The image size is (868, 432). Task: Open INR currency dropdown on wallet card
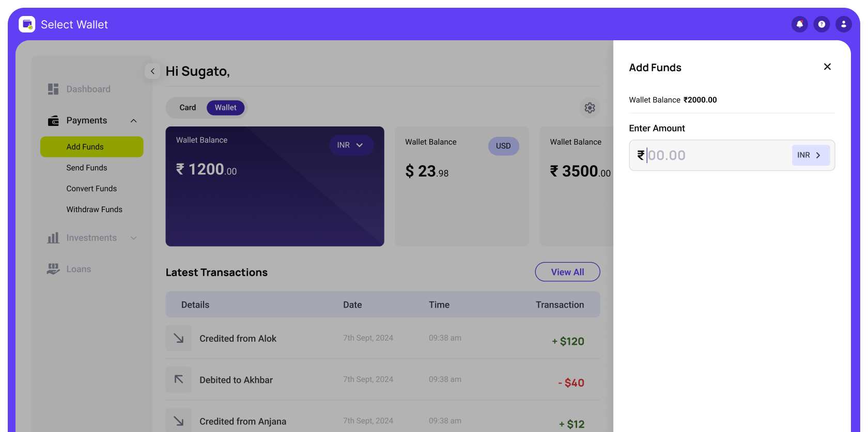(x=351, y=145)
